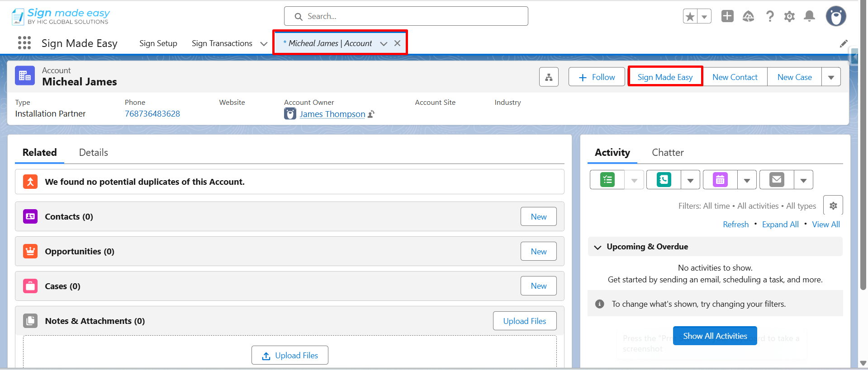Click Upload Files in the drop zone
868x370 pixels.
pyautogui.click(x=290, y=356)
